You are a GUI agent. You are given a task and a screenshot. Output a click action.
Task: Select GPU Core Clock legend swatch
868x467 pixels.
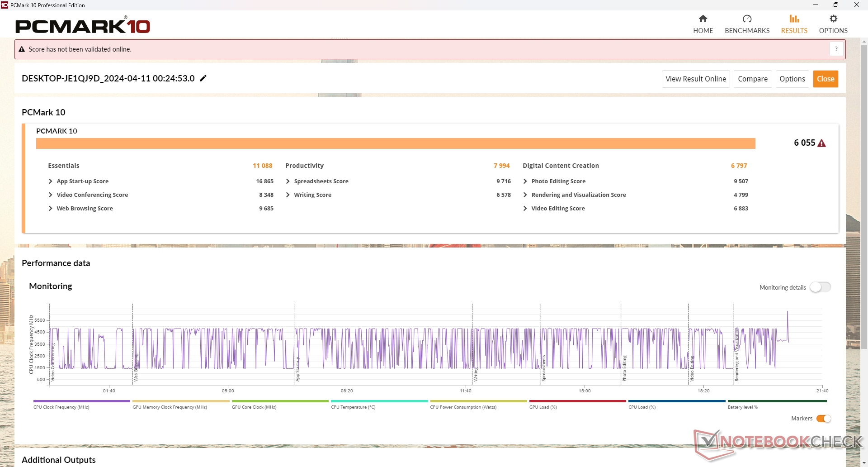click(280, 401)
